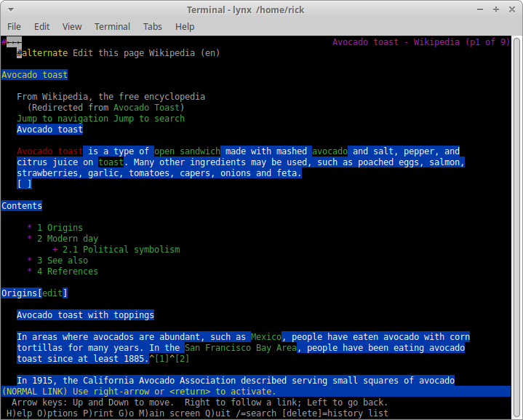Screen dimensions: 523x420
Task: Click the 'Jump to navigation' link
Action: pyautogui.click(x=63, y=119)
